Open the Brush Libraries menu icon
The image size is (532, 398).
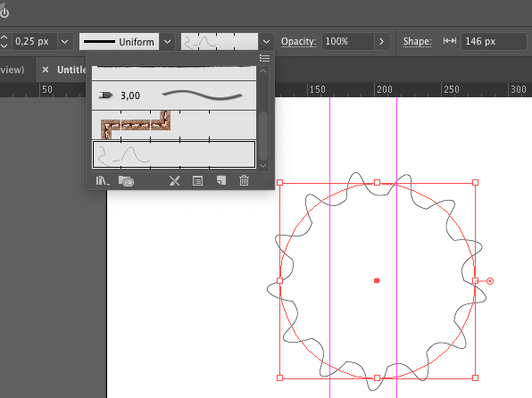(102, 181)
